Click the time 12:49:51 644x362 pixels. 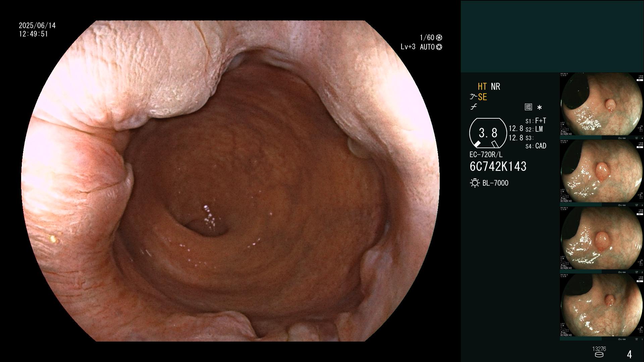[x=34, y=34]
